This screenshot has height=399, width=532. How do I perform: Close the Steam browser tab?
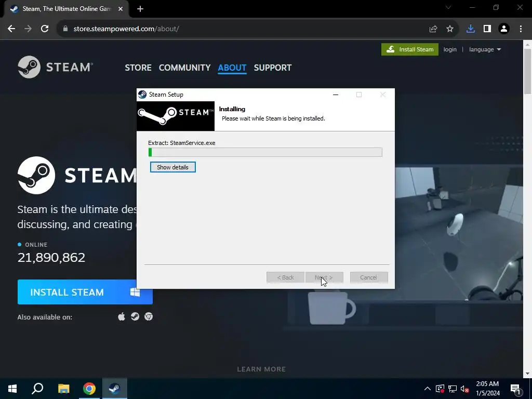click(121, 9)
